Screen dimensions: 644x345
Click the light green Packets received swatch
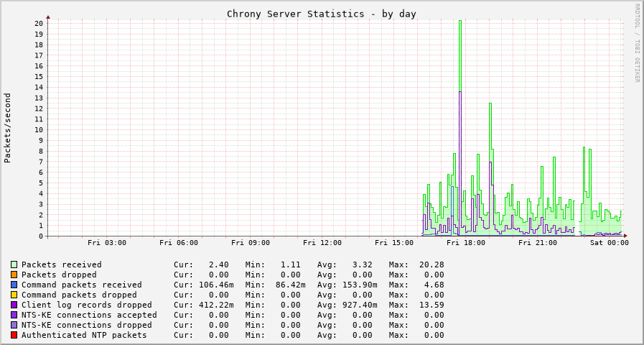(x=14, y=264)
